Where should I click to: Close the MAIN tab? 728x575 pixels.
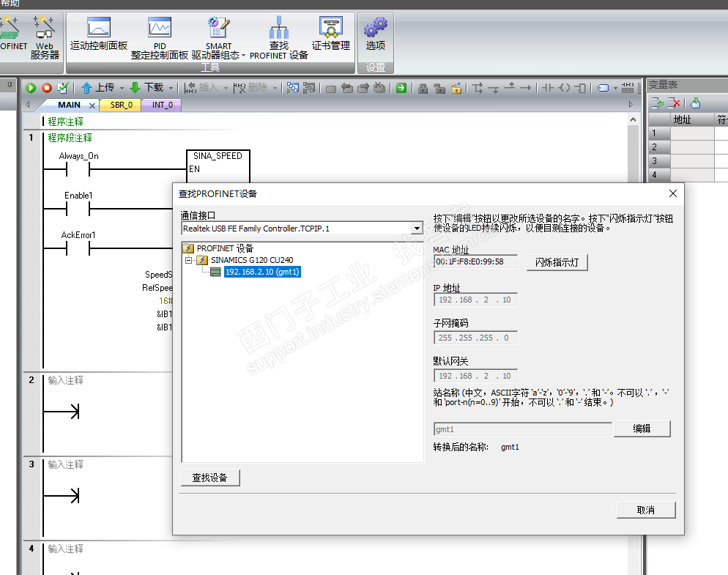pos(92,105)
